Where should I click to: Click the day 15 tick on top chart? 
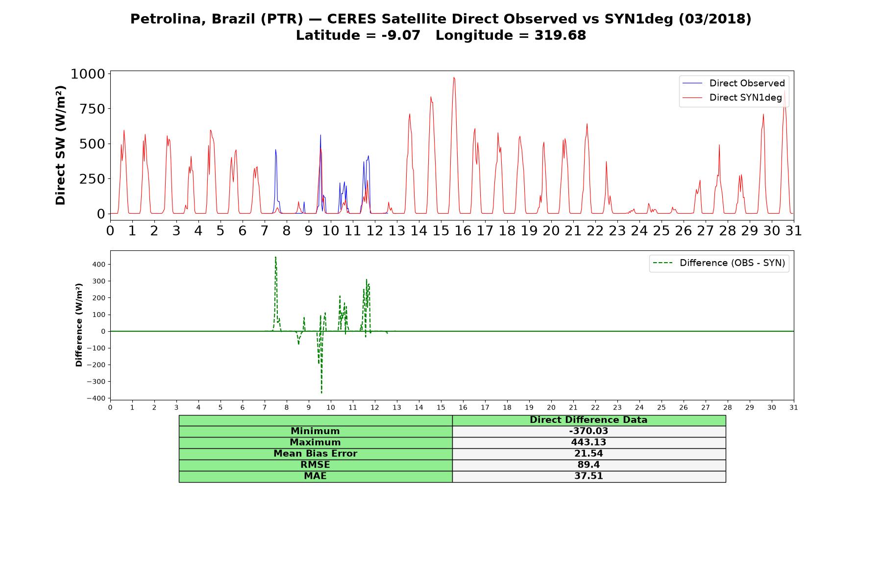click(441, 230)
